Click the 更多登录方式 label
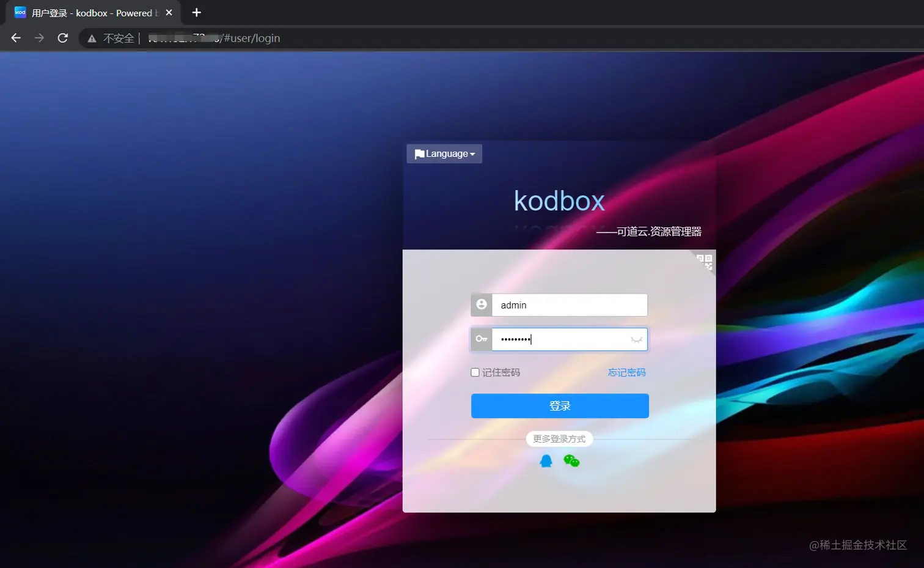The height and width of the screenshot is (568, 924). pos(559,439)
